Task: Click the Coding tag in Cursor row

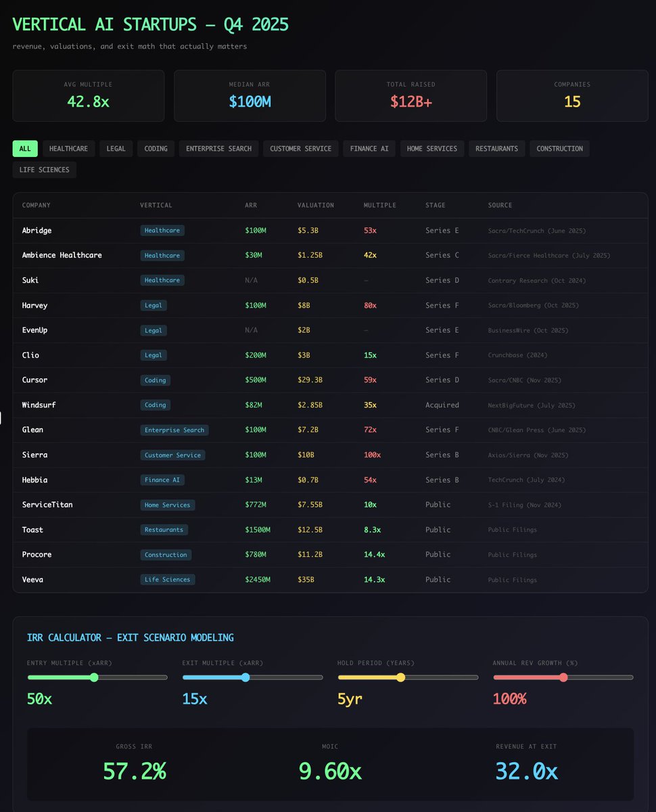Action: (x=156, y=380)
